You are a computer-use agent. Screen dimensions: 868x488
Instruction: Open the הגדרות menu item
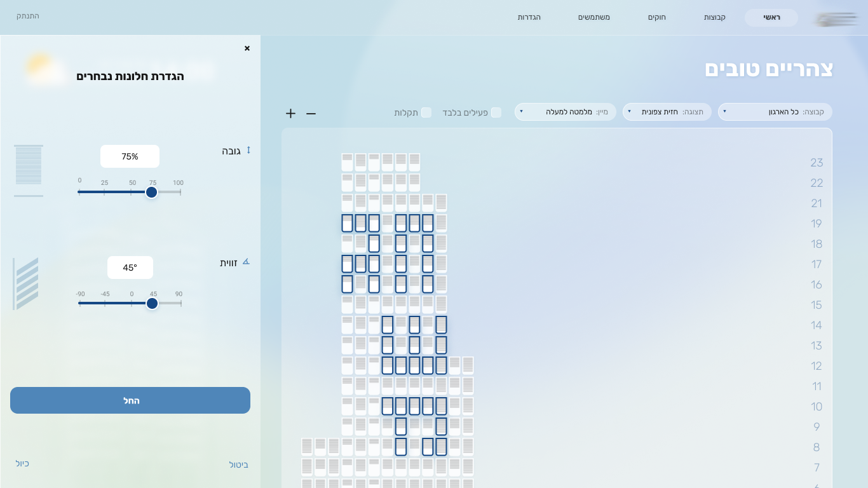coord(529,17)
